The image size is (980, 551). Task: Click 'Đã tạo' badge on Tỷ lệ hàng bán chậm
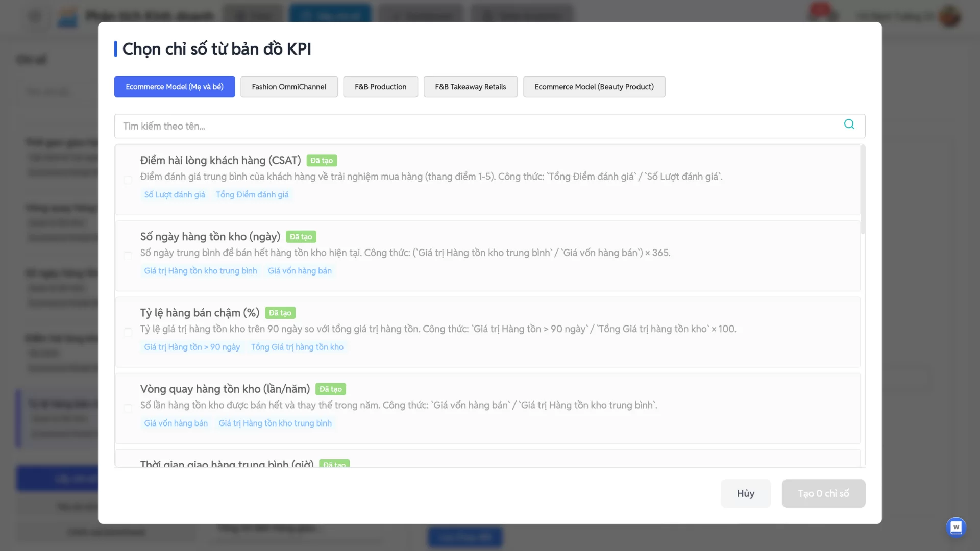click(x=280, y=313)
